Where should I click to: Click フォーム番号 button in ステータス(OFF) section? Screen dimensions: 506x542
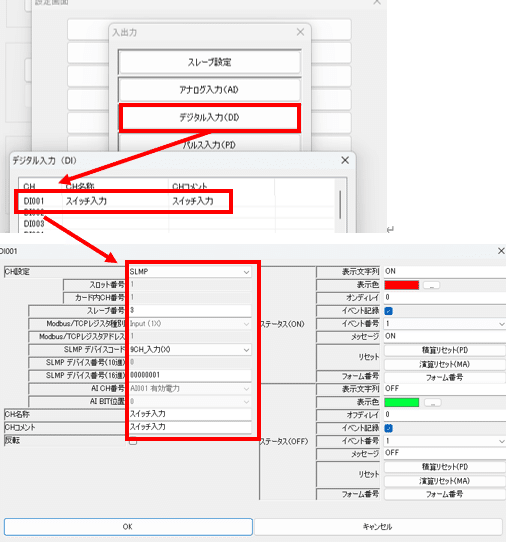[x=445, y=494]
